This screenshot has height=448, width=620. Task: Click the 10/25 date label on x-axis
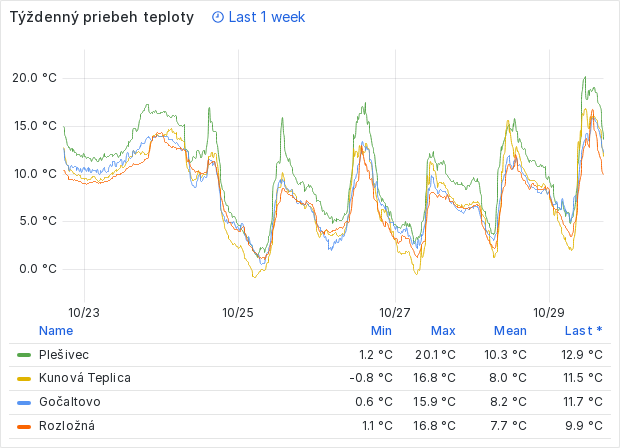[238, 312]
